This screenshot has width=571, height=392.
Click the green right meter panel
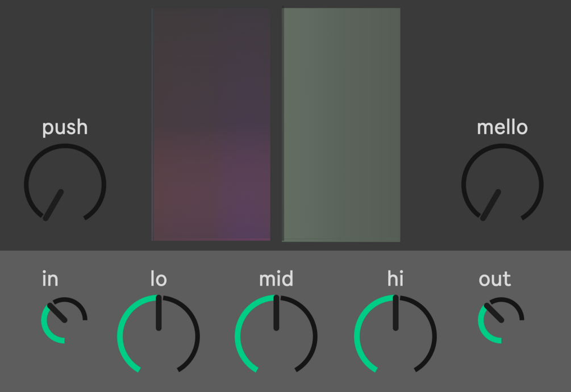pyautogui.click(x=341, y=125)
